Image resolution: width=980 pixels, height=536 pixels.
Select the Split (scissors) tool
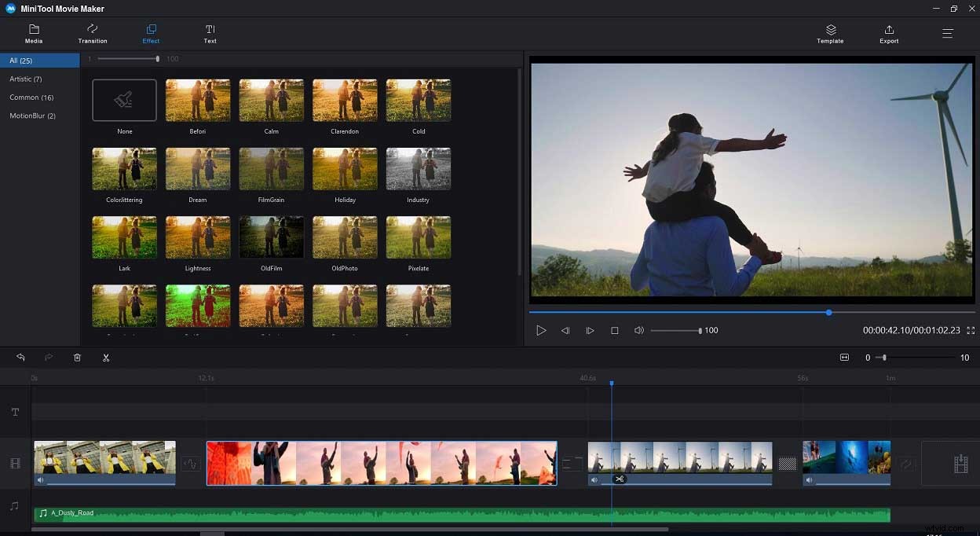106,357
